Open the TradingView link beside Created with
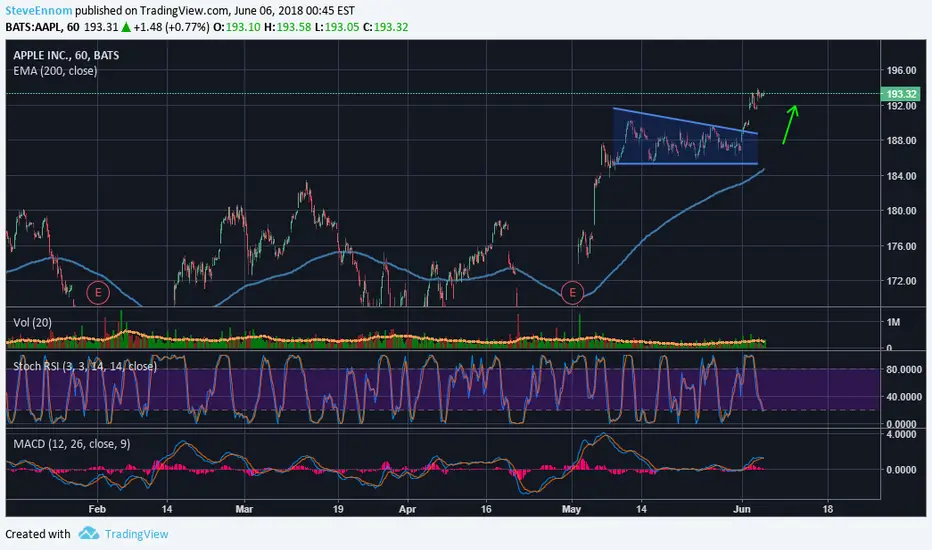The width and height of the screenshot is (932, 550). tap(137, 534)
